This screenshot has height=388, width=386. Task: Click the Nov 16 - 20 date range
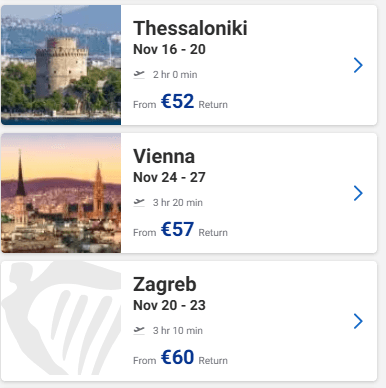[169, 49]
